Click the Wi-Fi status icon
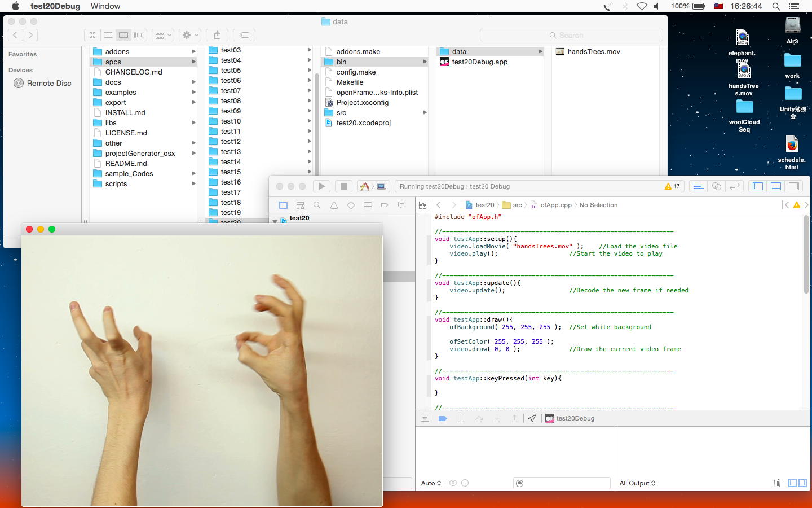Screen dimensions: 812x508 pos(642,6)
